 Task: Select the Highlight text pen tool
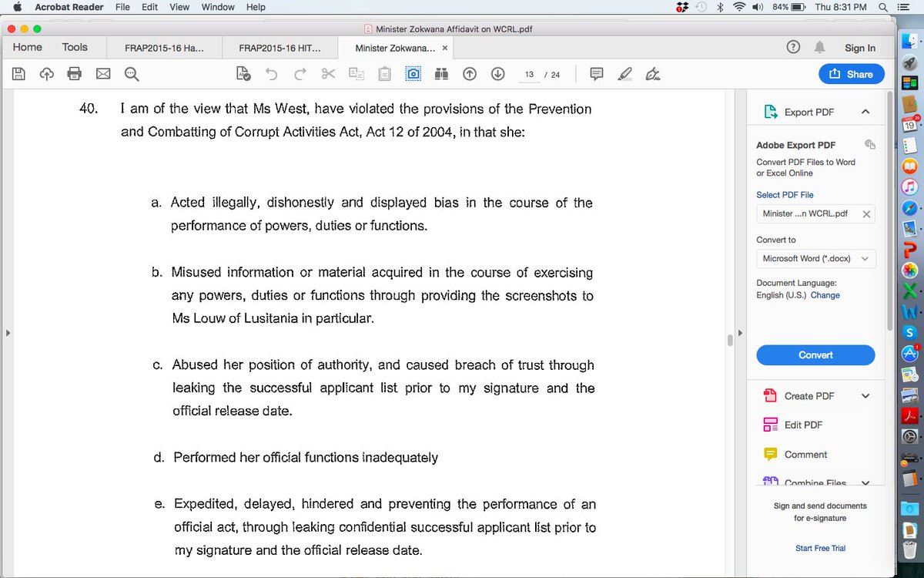point(624,74)
